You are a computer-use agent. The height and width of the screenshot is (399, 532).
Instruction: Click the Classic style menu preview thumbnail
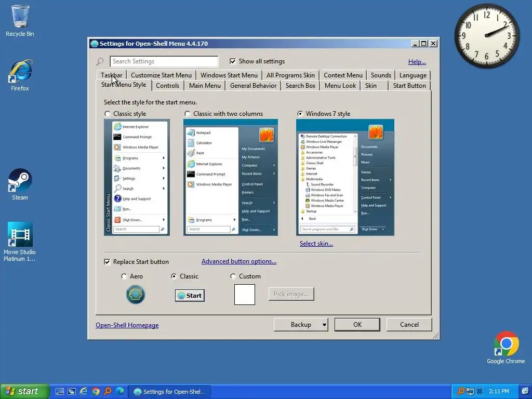(137, 178)
